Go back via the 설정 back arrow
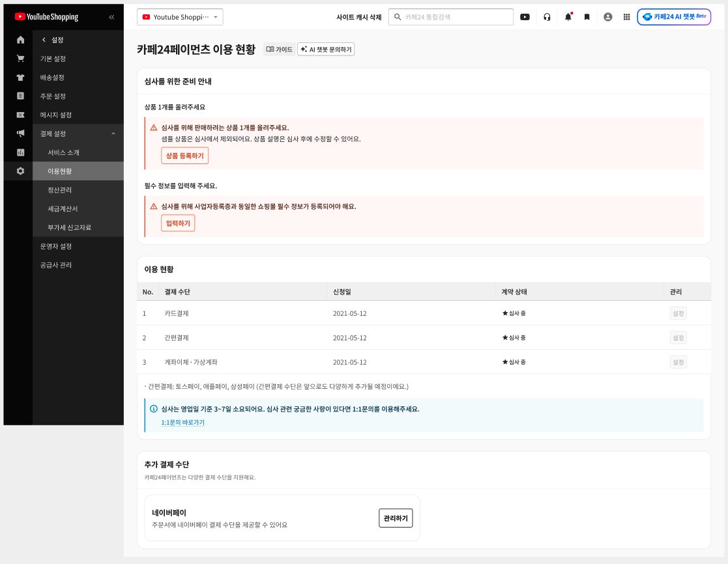Image resolution: width=728 pixels, height=564 pixels. click(44, 40)
